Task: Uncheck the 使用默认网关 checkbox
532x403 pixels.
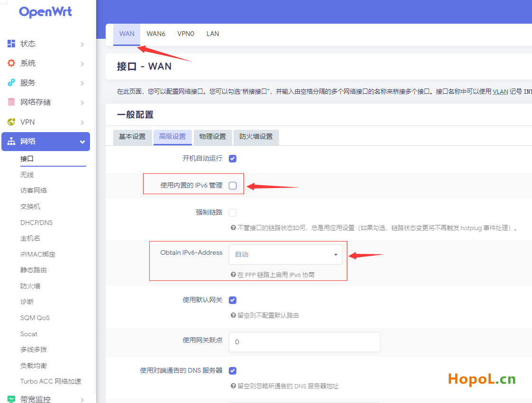Action: pyautogui.click(x=233, y=300)
